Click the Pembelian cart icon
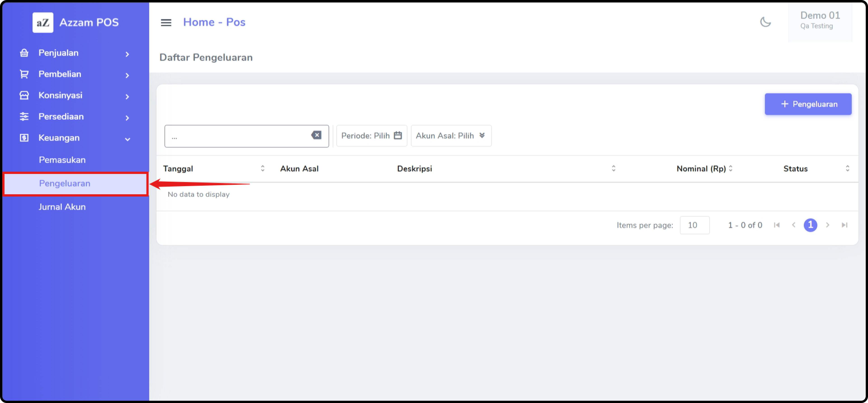Image resolution: width=868 pixels, height=403 pixels. [24, 74]
